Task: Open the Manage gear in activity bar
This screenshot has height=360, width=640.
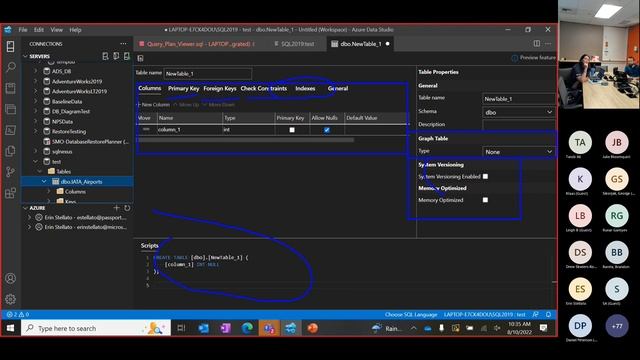Action: (x=11, y=299)
